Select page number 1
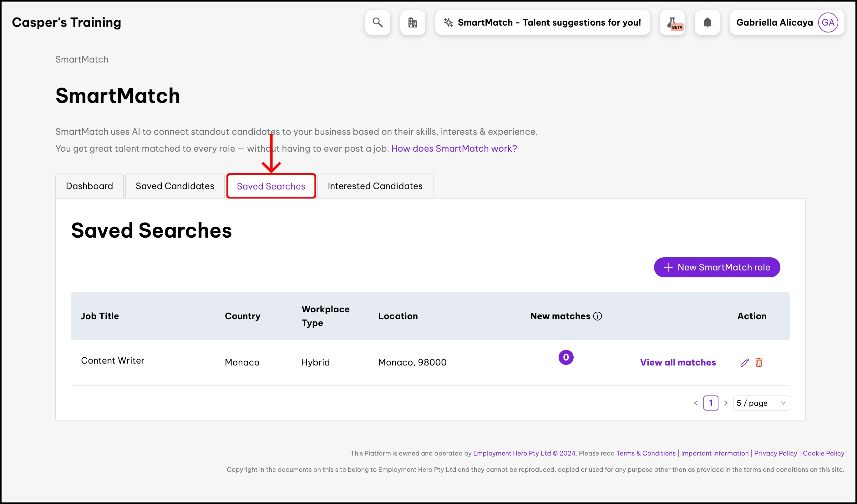 (711, 403)
